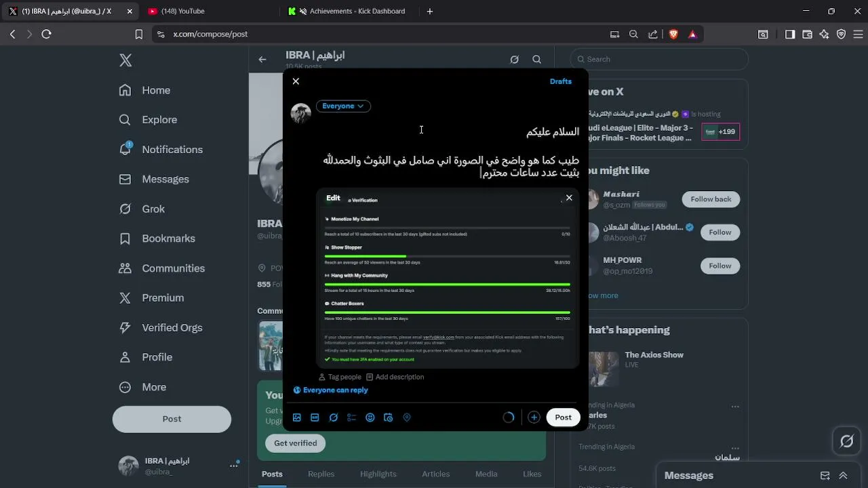Image resolution: width=868 pixels, height=488 pixels.
Task: Click Follow back for Mashari
Action: (x=711, y=199)
